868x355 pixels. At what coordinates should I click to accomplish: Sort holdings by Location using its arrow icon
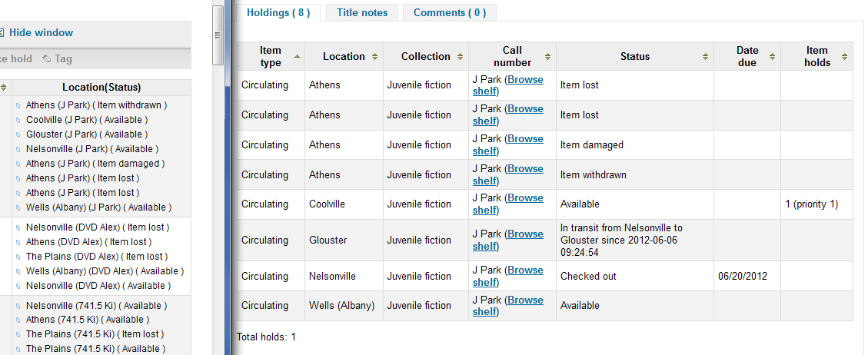click(374, 57)
